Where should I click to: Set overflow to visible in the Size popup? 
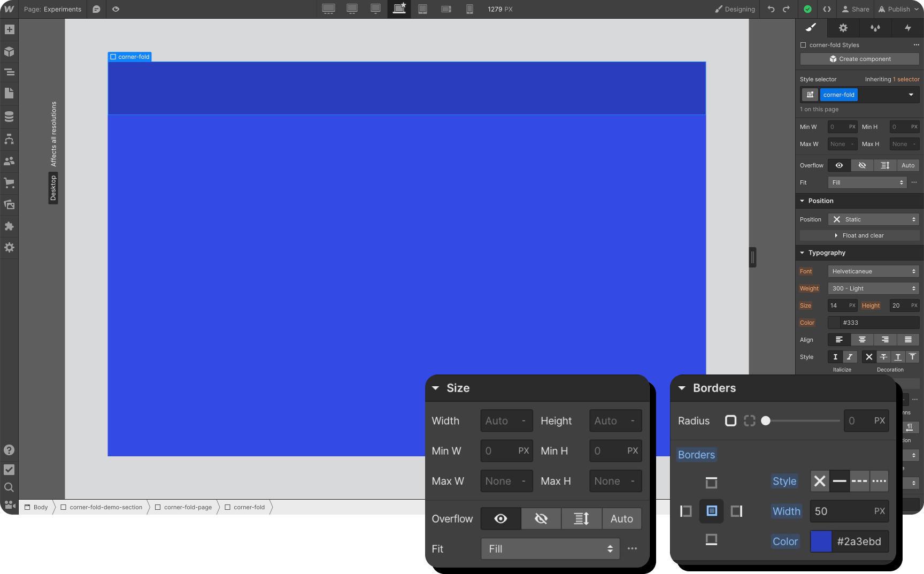tap(500, 518)
